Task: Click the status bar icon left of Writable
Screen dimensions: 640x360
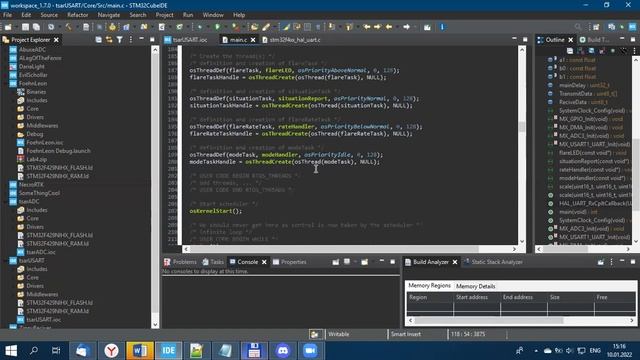Action: point(315,334)
